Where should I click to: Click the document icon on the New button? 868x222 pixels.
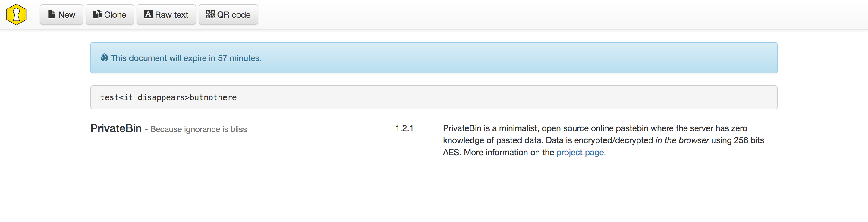pos(51,14)
